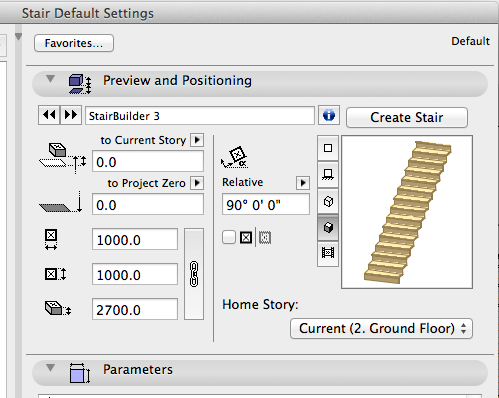The width and height of the screenshot is (499, 398).
Task: Collapse the Preview and Positioning panel
Action: click(x=50, y=79)
